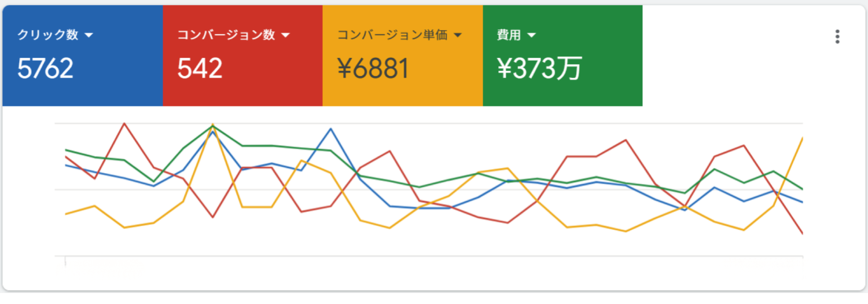The width and height of the screenshot is (868, 304).
Task: Expand the コンバージョン数 metric dropdown arrow
Action: coord(285,35)
